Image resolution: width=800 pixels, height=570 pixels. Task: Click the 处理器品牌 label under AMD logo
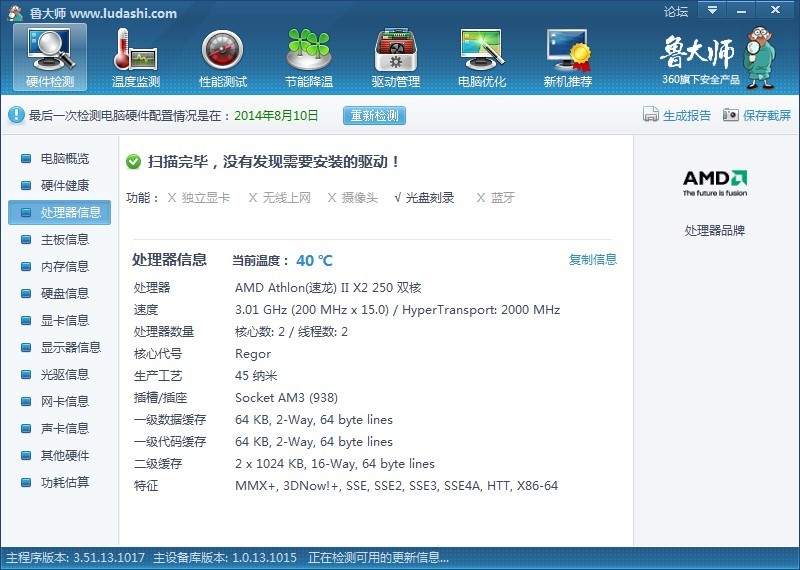(715, 231)
